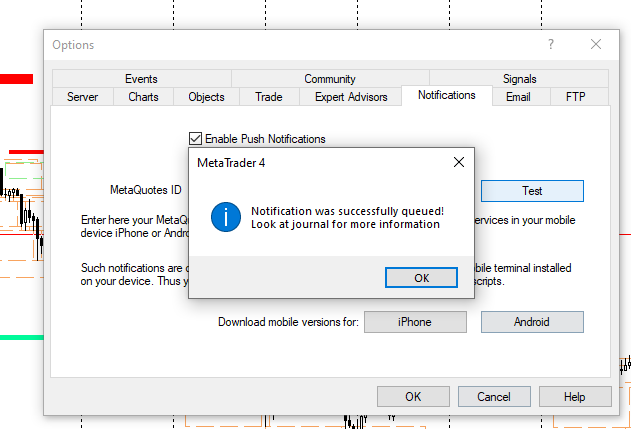Click 'Download mobile versions for:' label
Image resolution: width=631 pixels, height=429 pixels.
click(288, 322)
